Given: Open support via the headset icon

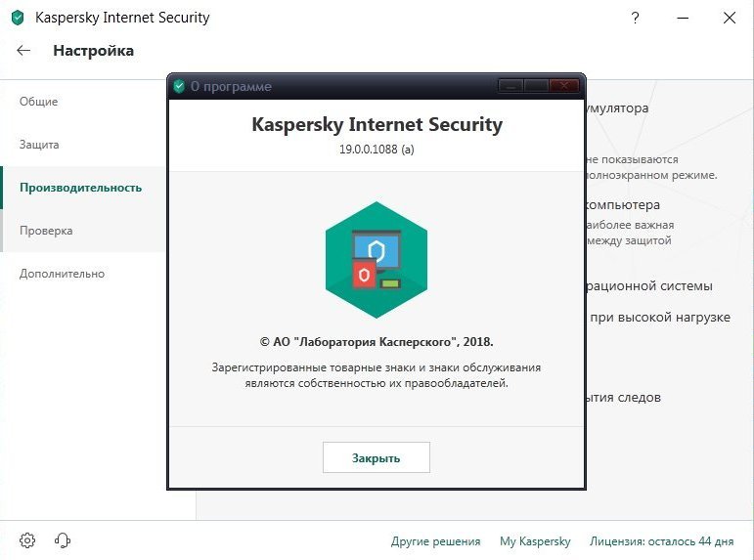Looking at the screenshot, I should (x=63, y=540).
